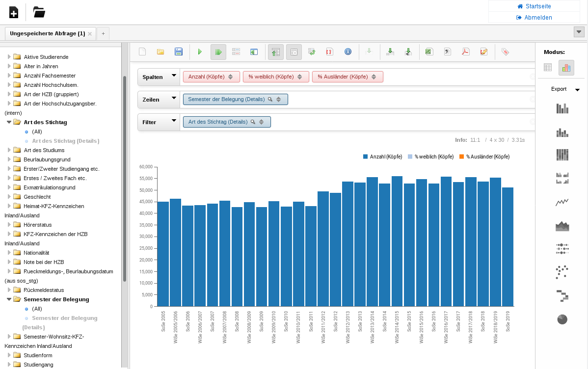Open a new query tab with plus
588x369 pixels.
tap(103, 33)
